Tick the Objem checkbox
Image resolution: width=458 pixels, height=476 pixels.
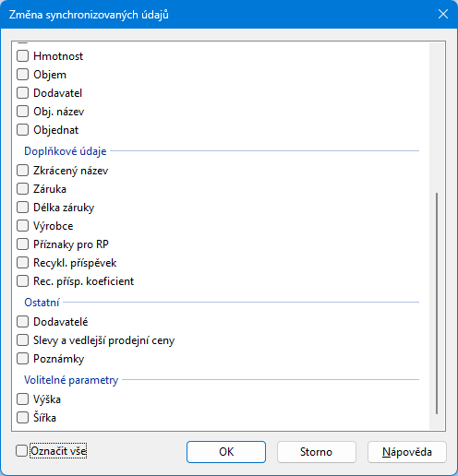click(22, 75)
